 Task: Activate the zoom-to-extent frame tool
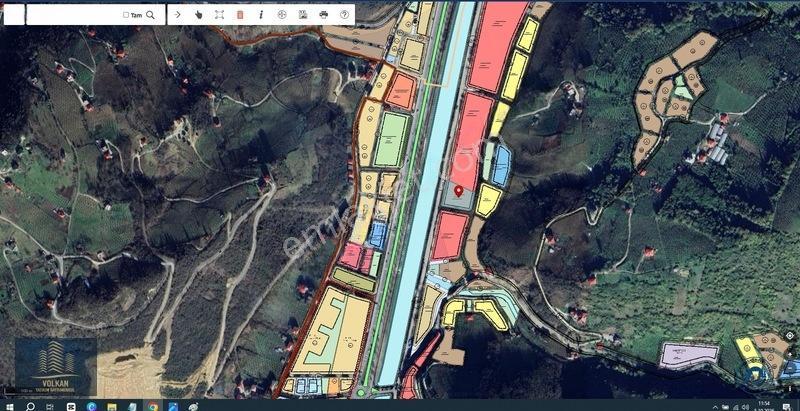click(219, 14)
